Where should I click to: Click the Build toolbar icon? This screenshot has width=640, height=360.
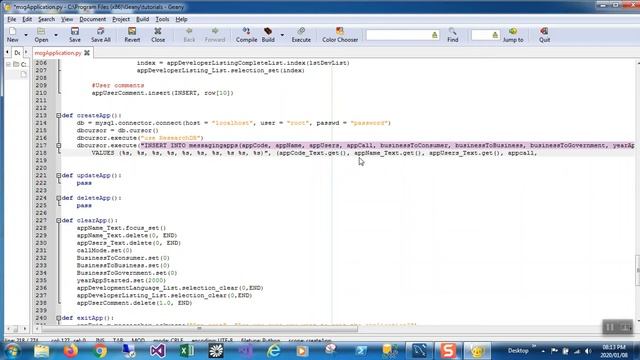(268, 35)
